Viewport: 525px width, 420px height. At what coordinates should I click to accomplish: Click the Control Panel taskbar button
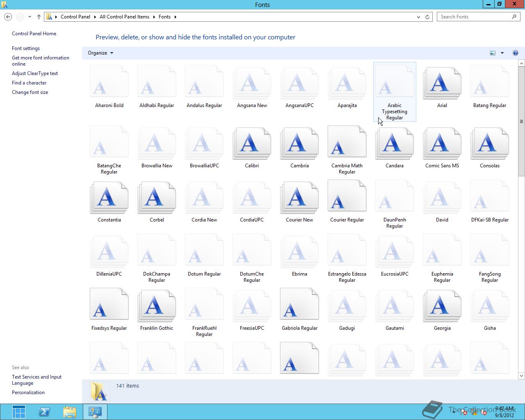[95, 412]
